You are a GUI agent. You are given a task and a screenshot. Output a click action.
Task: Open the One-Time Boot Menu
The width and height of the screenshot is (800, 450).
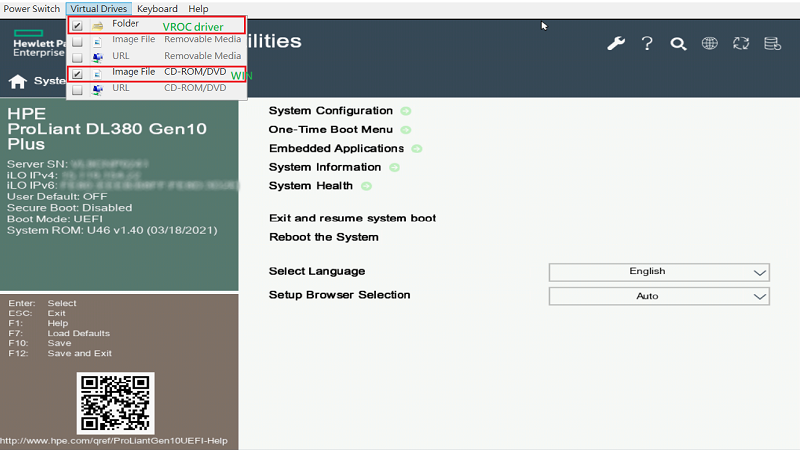[x=330, y=130]
